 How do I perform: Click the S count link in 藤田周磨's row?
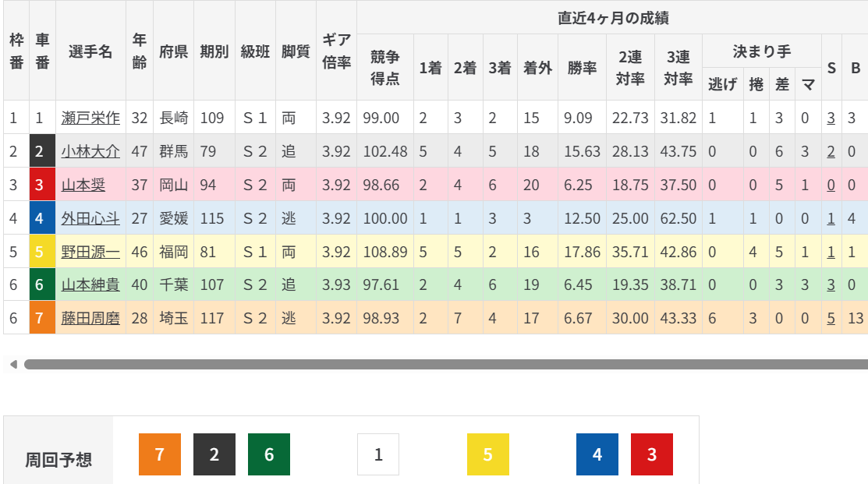click(x=831, y=318)
